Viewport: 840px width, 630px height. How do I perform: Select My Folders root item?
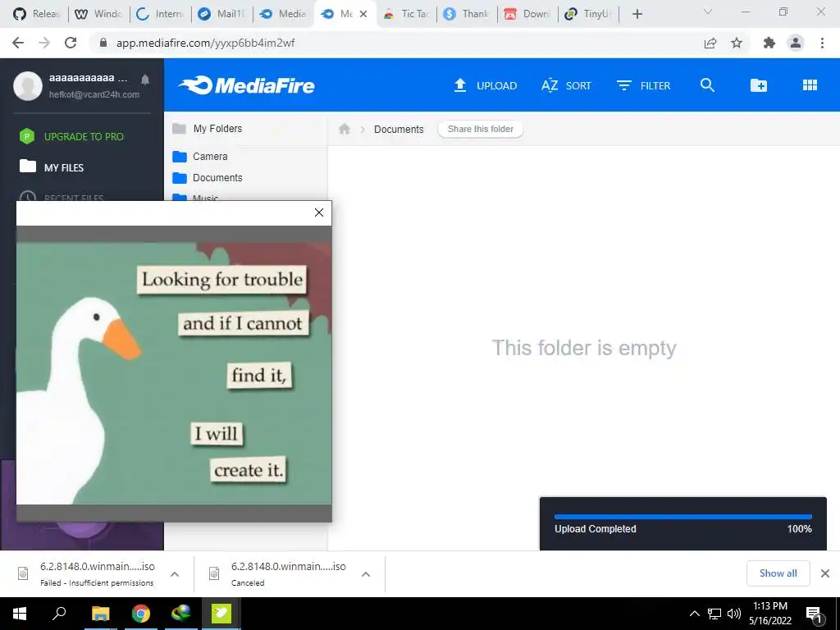208,129
